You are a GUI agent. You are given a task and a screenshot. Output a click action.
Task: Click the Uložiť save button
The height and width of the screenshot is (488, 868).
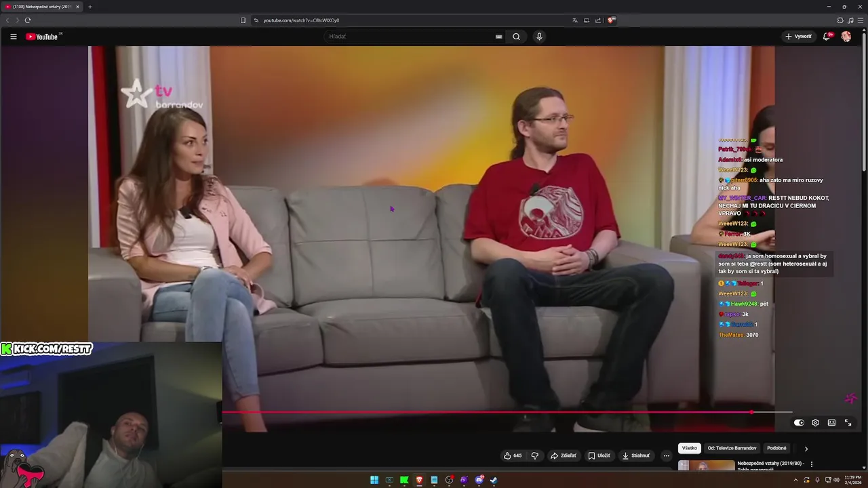click(599, 455)
